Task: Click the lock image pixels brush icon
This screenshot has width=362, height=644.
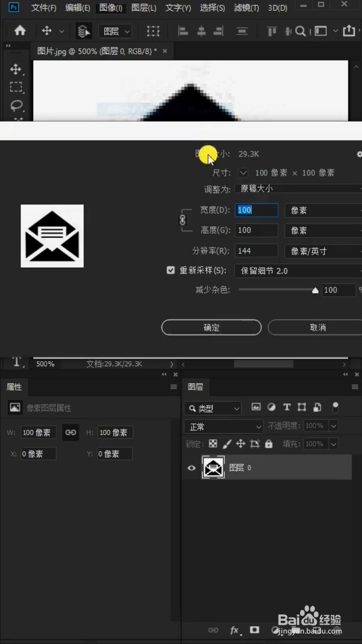Action: [227, 444]
